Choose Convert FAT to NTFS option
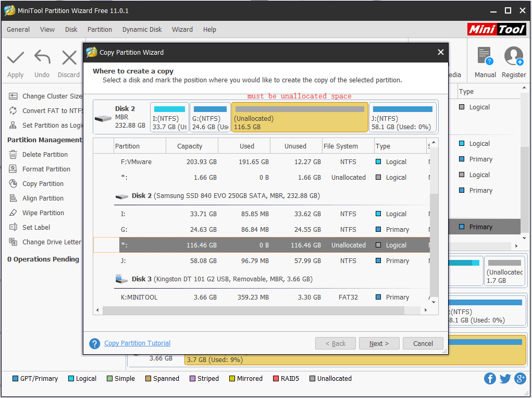Image resolution: width=532 pixels, height=398 pixels. (x=45, y=111)
